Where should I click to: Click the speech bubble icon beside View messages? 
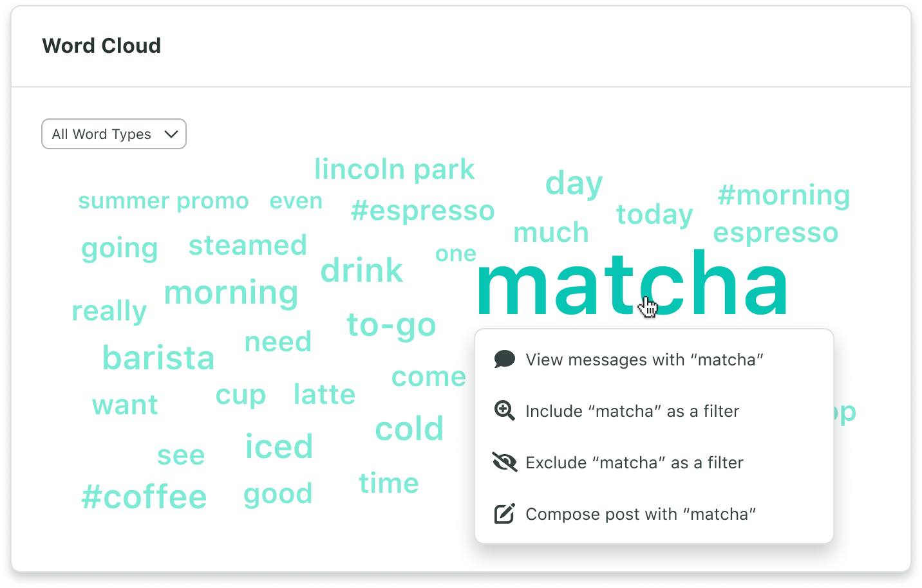pyautogui.click(x=505, y=359)
